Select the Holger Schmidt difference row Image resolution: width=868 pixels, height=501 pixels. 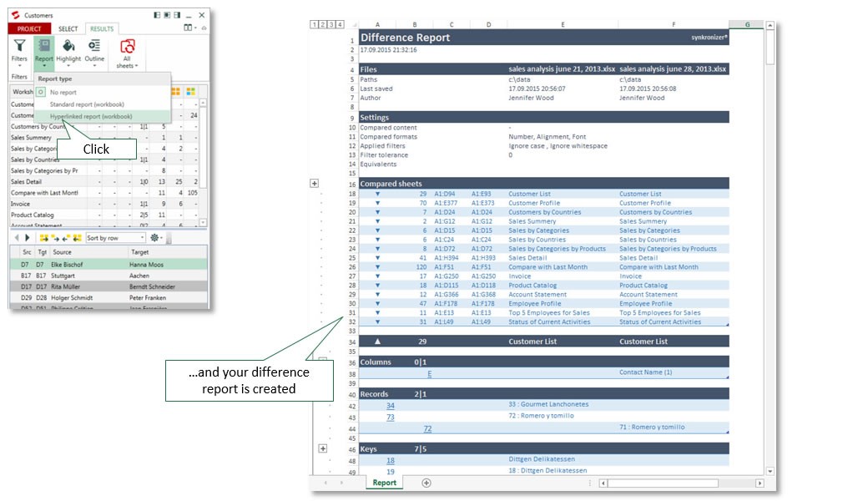[108, 298]
